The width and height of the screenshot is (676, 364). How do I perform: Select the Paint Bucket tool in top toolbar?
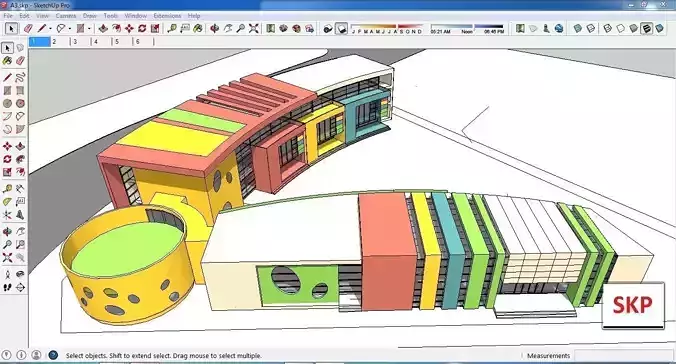pos(198,28)
